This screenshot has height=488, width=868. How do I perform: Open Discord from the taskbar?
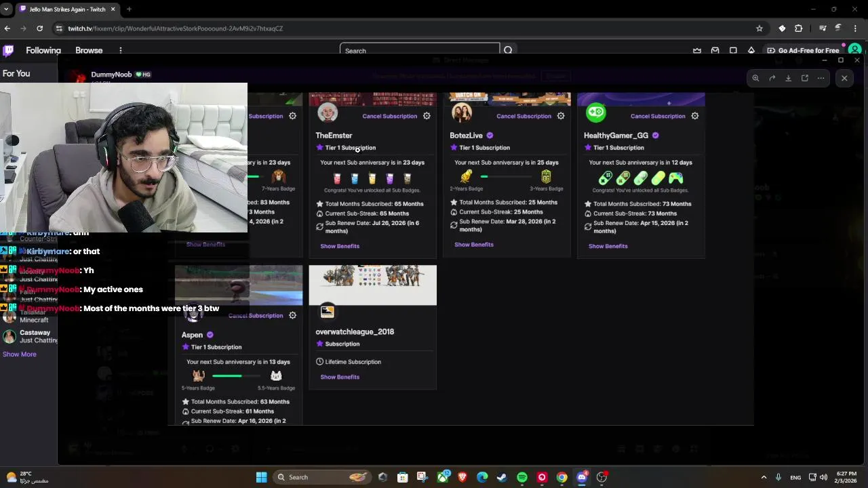pyautogui.click(x=582, y=477)
